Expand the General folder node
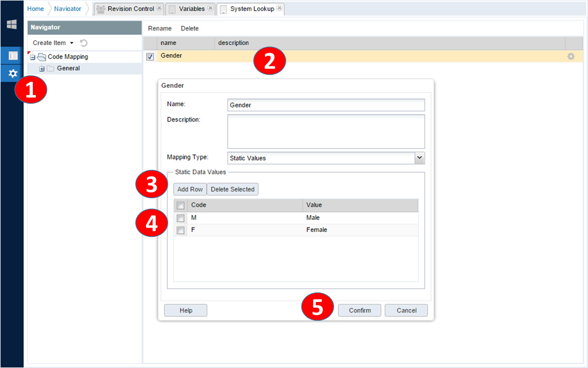This screenshot has width=588, height=368. click(x=42, y=69)
